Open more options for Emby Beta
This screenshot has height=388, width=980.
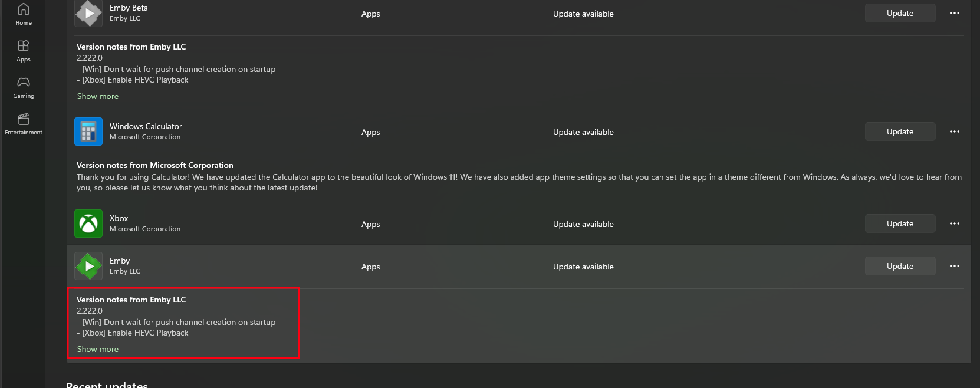[x=955, y=13]
